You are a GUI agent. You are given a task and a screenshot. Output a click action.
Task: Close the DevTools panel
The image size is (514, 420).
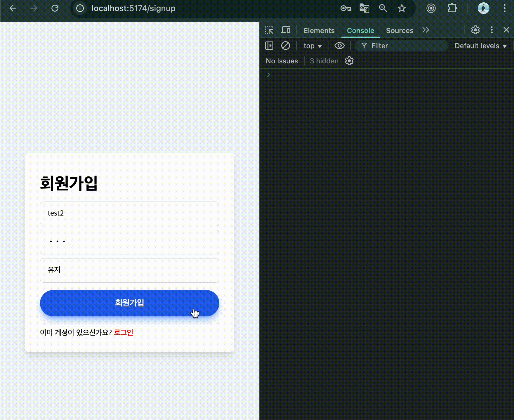click(506, 30)
